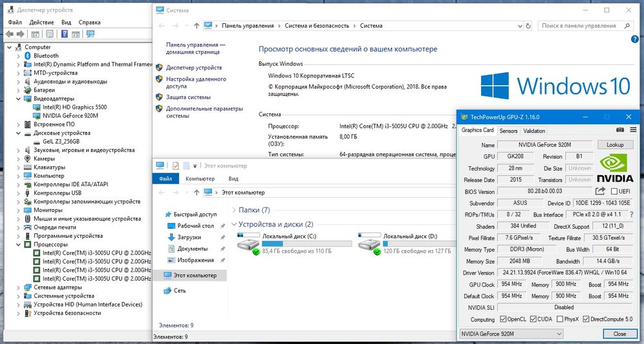Click the search magnifier in Control Panel search
Screen dimensions: 644x344
[627, 26]
